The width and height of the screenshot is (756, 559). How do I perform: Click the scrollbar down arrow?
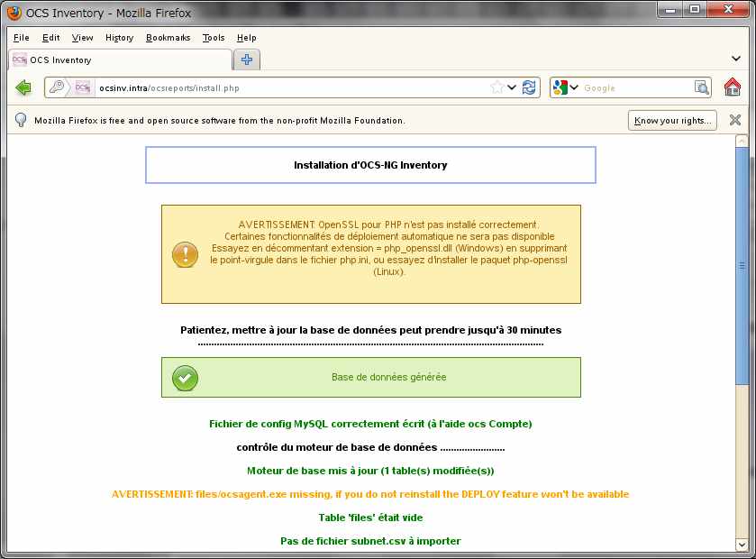tap(742, 545)
